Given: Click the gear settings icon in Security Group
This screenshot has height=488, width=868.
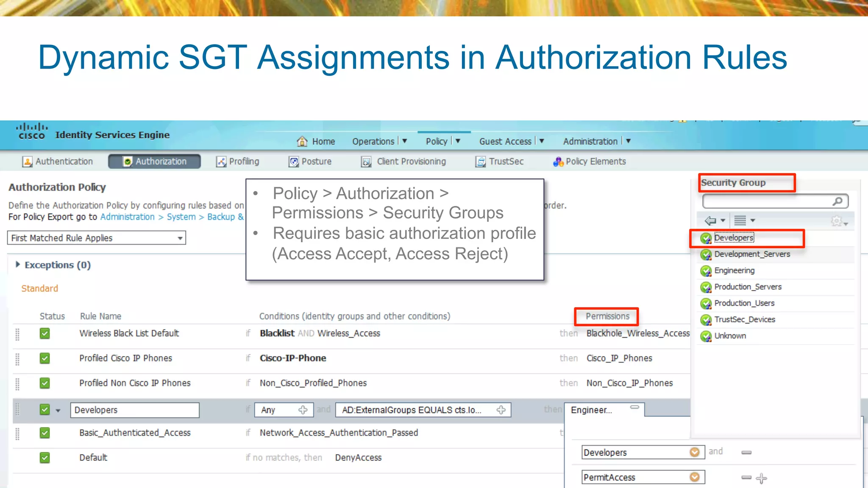Looking at the screenshot, I should tap(836, 221).
